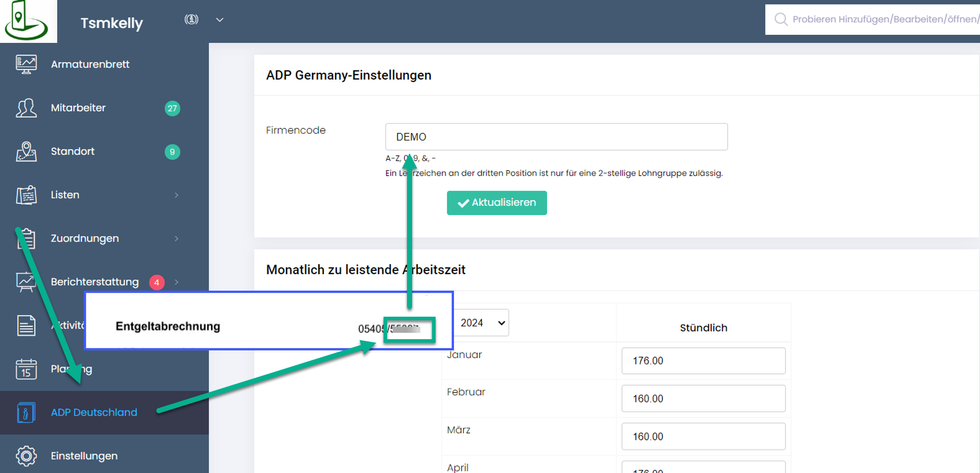Click the April row label
980x473 pixels.
(458, 467)
